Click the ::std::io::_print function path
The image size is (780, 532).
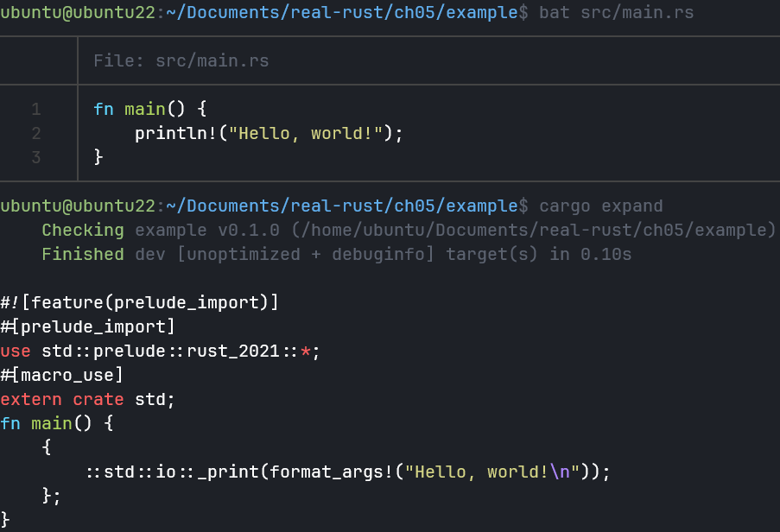pyautogui.click(x=175, y=472)
